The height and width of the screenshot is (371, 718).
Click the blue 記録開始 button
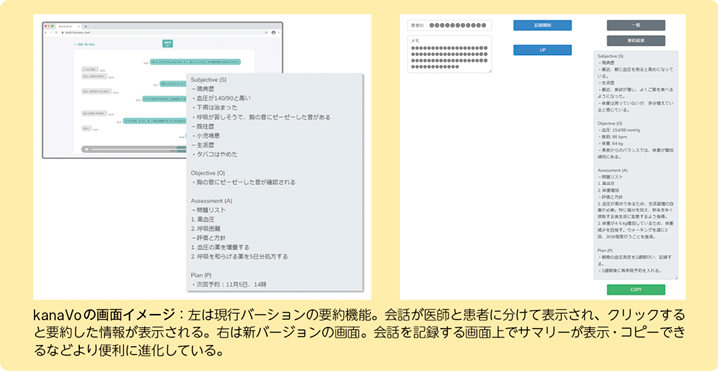[542, 25]
